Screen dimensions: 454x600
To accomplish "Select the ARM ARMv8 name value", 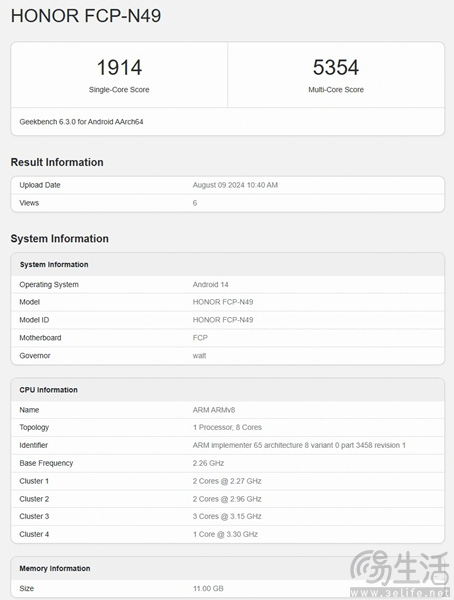I will (x=214, y=410).
